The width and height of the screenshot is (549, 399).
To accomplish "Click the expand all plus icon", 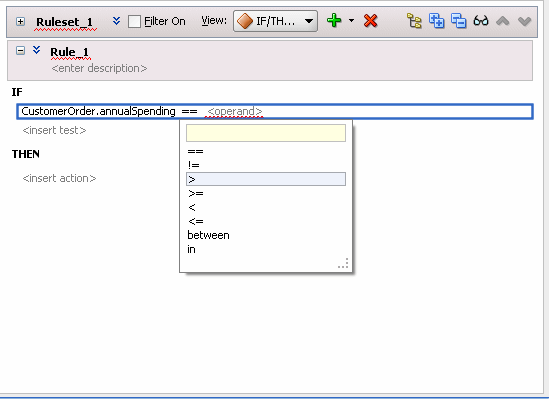I will click(x=437, y=21).
